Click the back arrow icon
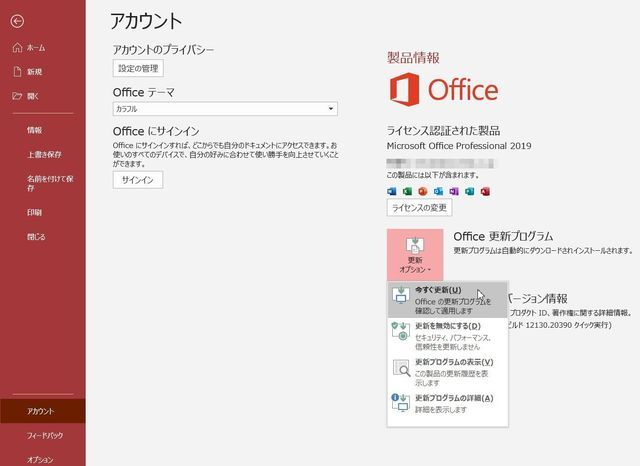The height and width of the screenshot is (466, 640). [17, 21]
